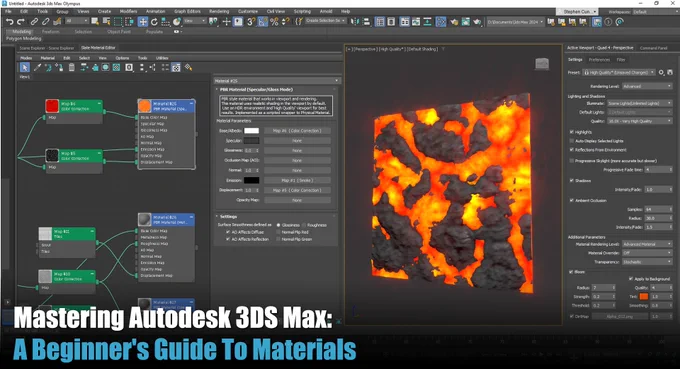680x369 pixels.
Task: Click the save preset icon
Action: (670, 72)
